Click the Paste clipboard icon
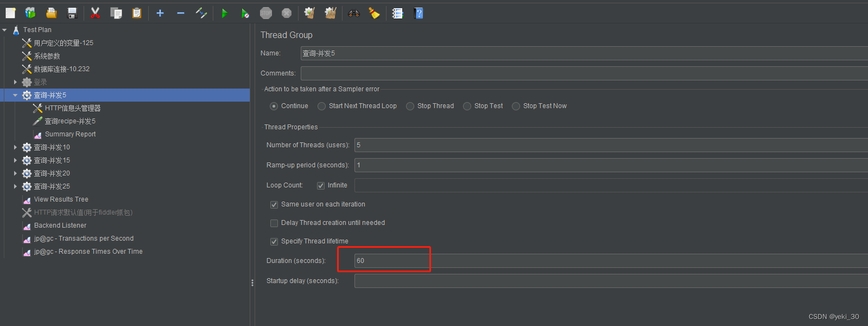This screenshot has width=868, height=326. [137, 13]
